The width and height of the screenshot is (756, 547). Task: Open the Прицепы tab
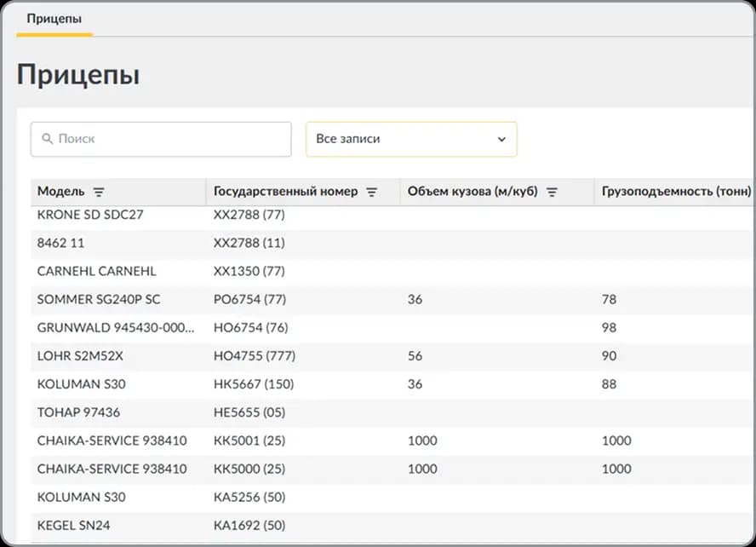[x=54, y=19]
